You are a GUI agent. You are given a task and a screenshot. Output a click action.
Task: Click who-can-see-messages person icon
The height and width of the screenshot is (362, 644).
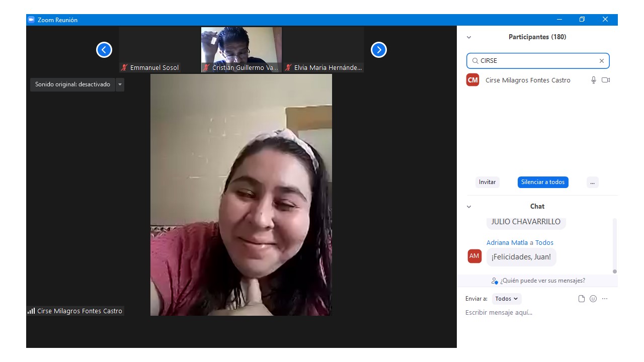click(x=495, y=281)
